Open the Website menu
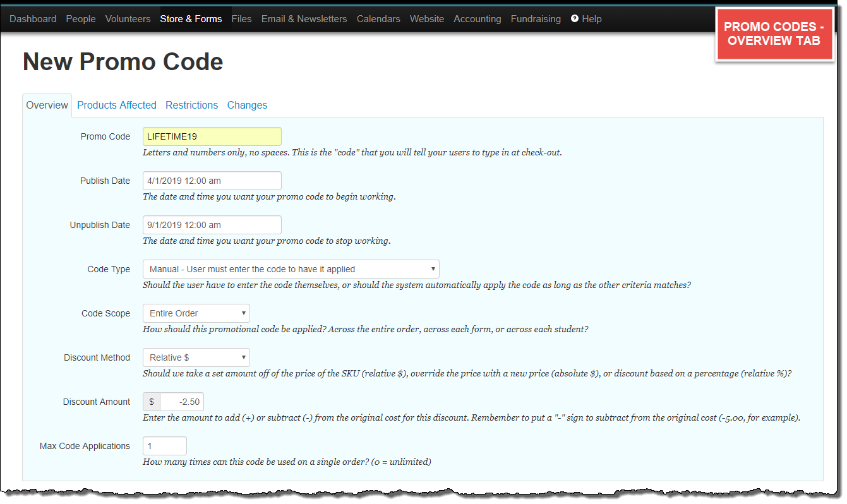Viewport: 847px width, 504px height. coord(427,19)
